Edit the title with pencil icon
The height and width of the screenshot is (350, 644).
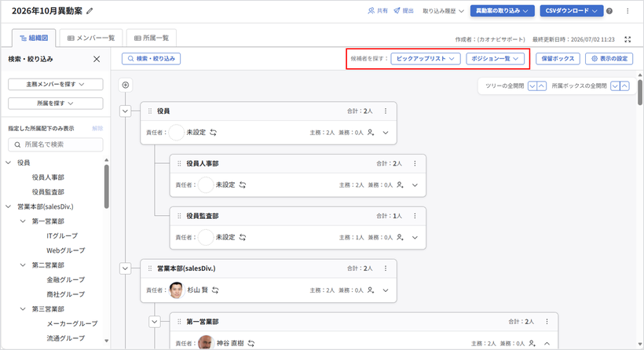(x=90, y=11)
